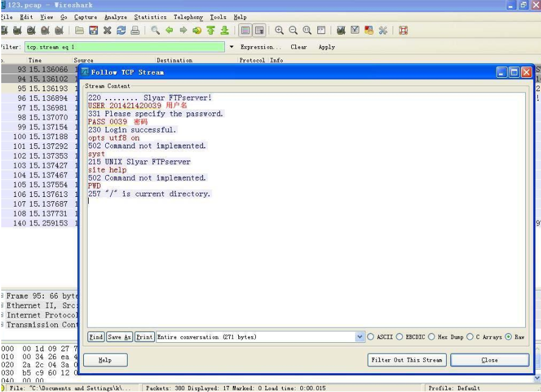Open capture options from the toolbar

[x=17, y=30]
